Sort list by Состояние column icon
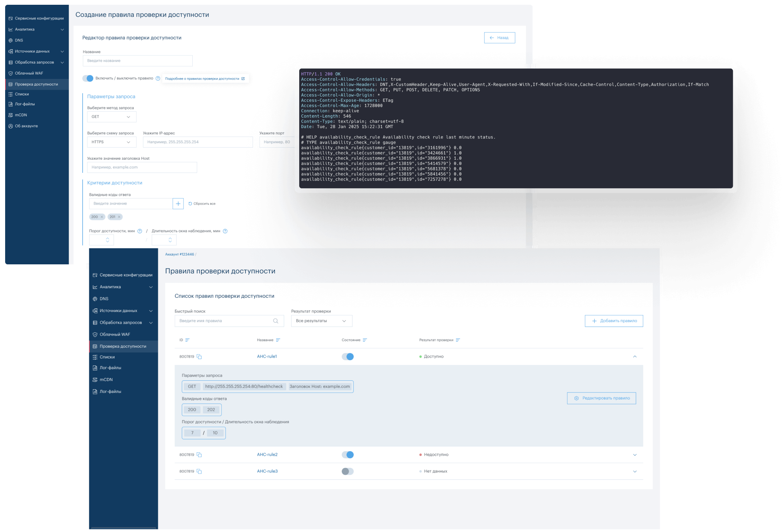 coord(365,340)
